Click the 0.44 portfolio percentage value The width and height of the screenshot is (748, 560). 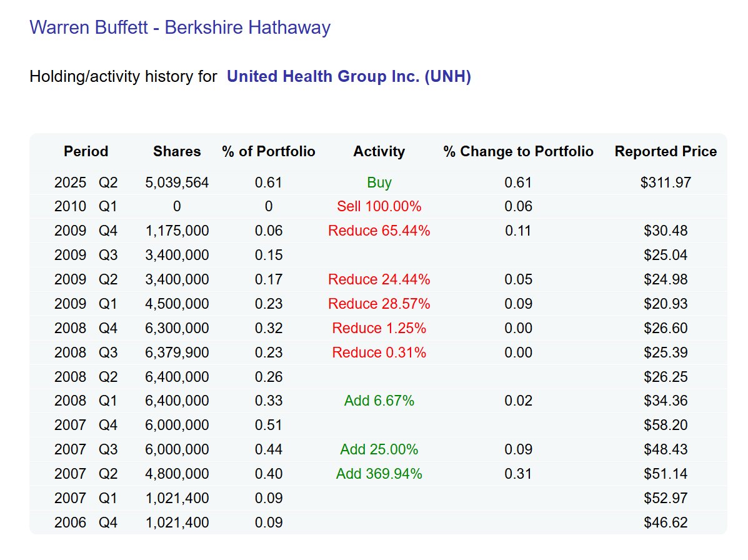point(269,449)
